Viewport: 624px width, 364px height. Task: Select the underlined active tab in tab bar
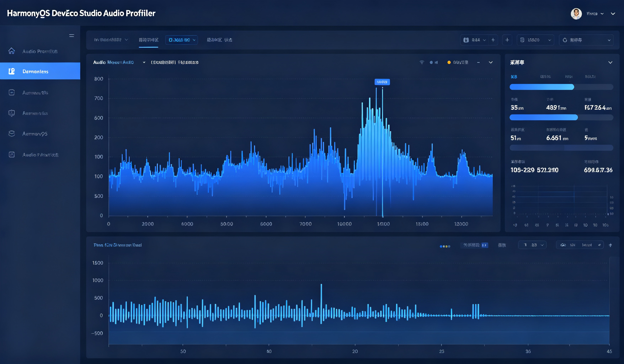pyautogui.click(x=149, y=40)
